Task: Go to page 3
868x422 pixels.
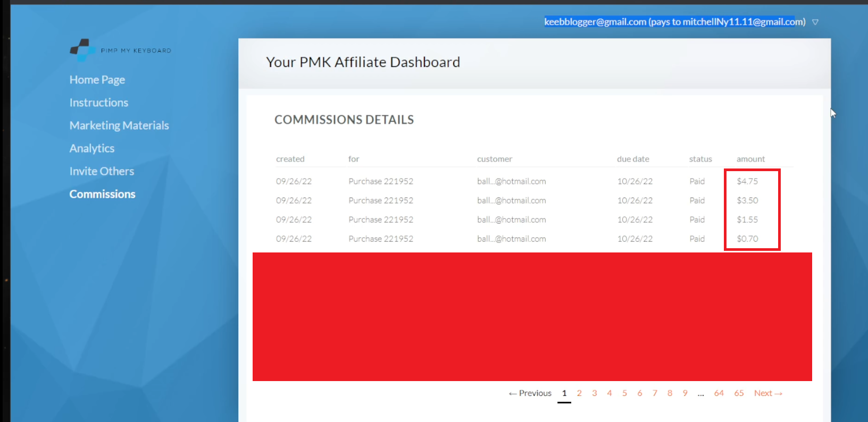Action: click(595, 393)
